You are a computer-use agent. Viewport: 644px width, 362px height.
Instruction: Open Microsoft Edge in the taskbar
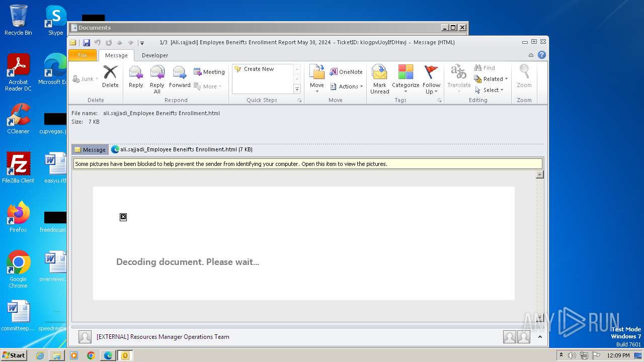click(108, 355)
